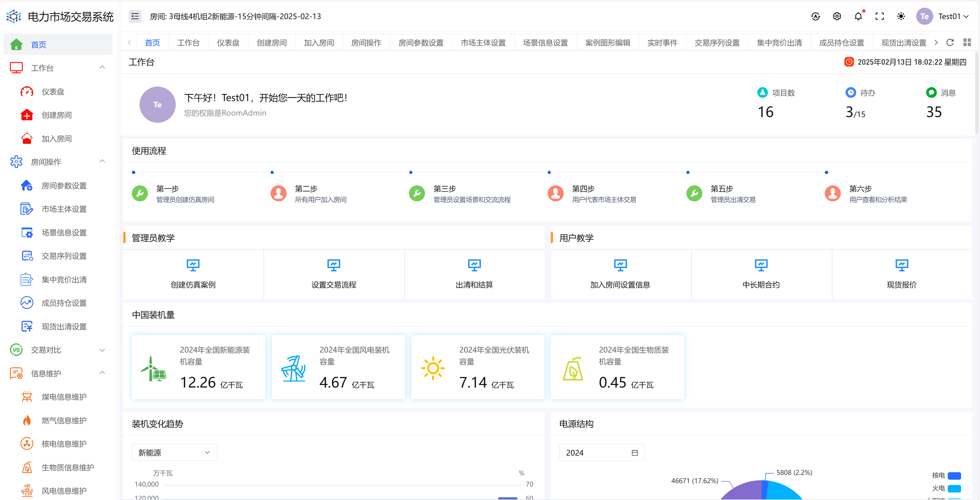Screen dimensions: 980x500
Task: Open the 加入房间设置信息 tutorial card
Action: (621, 274)
